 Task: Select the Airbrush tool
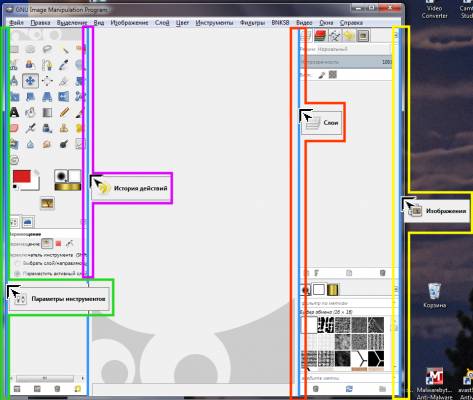pos(30,128)
